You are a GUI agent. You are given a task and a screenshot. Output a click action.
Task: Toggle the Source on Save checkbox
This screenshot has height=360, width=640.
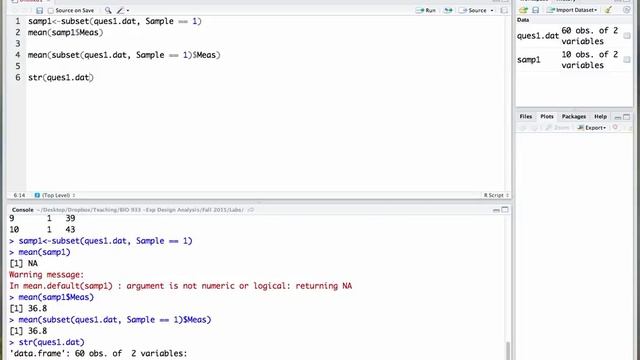51,10
